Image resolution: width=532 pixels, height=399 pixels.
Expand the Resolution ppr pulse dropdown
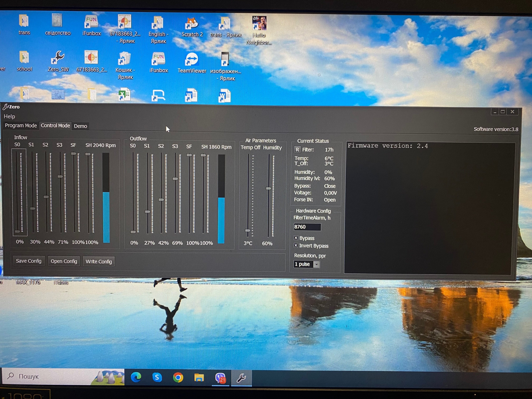tap(317, 264)
